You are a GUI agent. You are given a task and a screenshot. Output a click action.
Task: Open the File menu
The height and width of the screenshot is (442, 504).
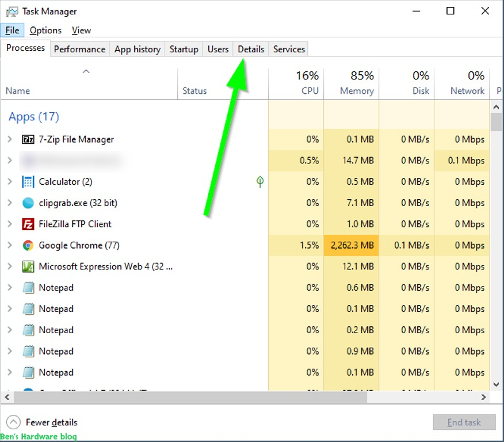pyautogui.click(x=12, y=31)
